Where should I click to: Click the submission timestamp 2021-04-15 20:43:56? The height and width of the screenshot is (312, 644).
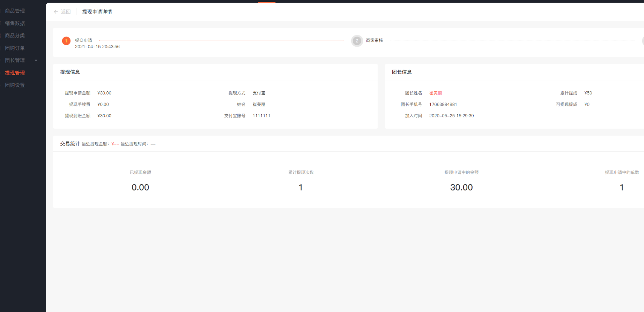(x=97, y=47)
